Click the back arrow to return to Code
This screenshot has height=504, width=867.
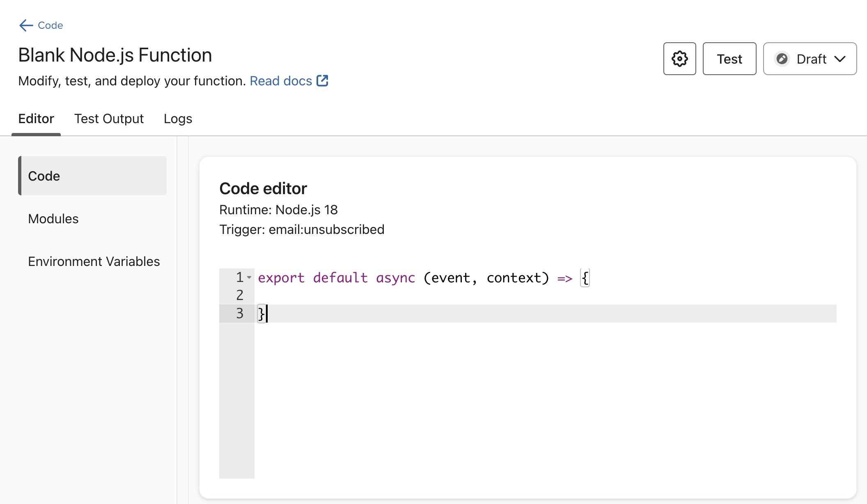(x=25, y=25)
